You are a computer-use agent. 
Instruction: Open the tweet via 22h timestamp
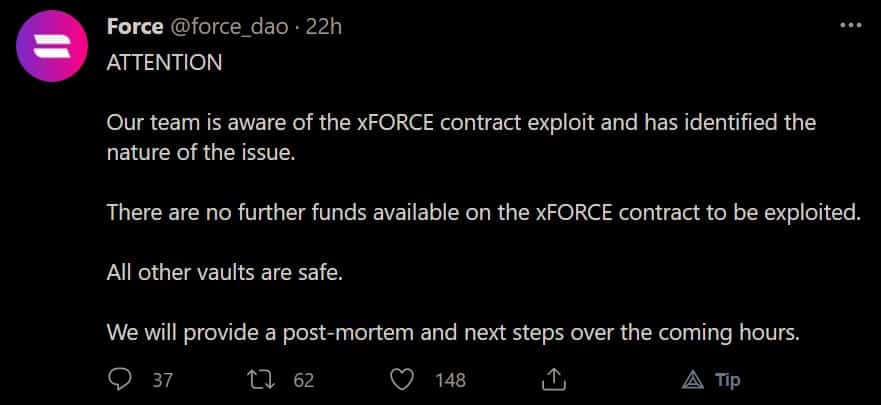tap(324, 26)
